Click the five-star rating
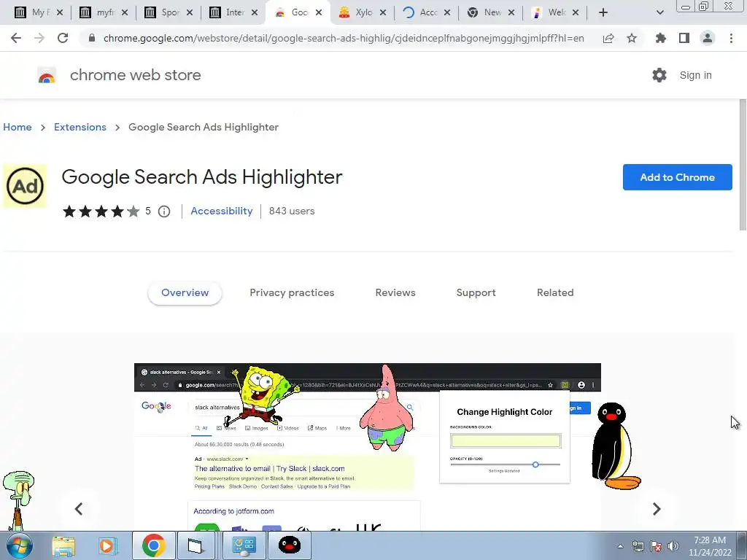 coord(101,211)
